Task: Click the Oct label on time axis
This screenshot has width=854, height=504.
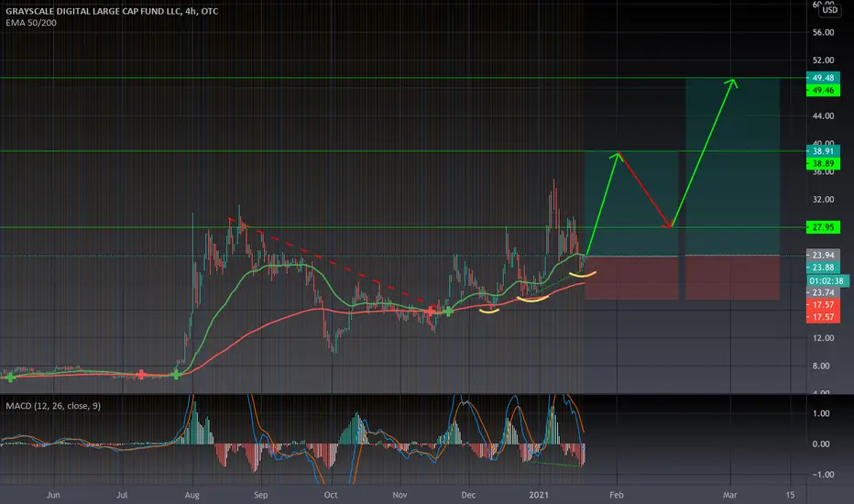Action: 331,495
